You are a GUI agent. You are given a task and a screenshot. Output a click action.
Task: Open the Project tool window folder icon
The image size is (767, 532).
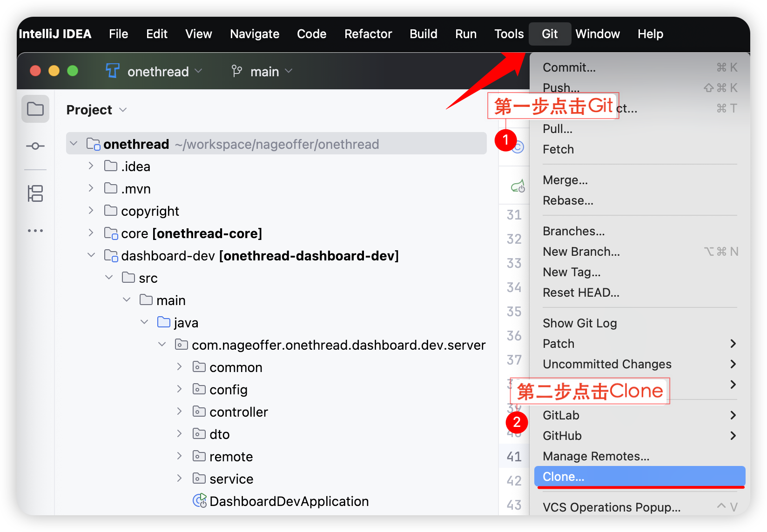click(x=35, y=109)
